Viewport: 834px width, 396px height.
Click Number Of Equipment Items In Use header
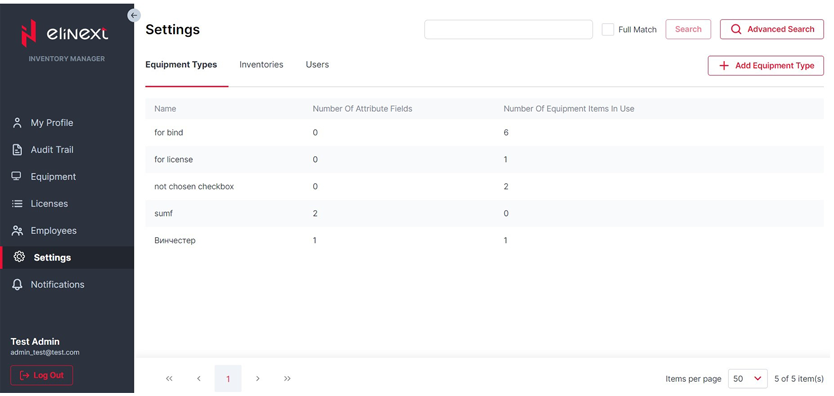click(569, 109)
